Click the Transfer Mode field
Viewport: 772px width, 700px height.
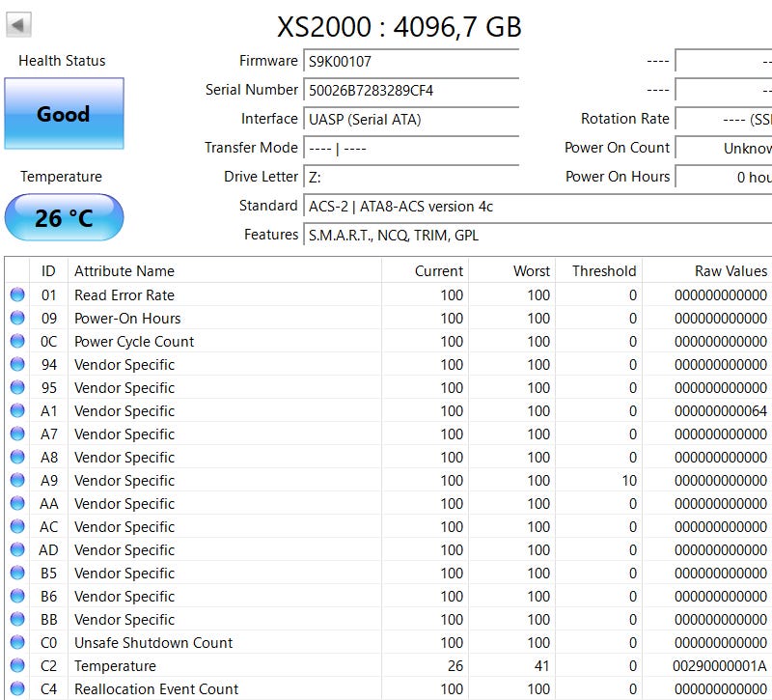click(x=411, y=149)
